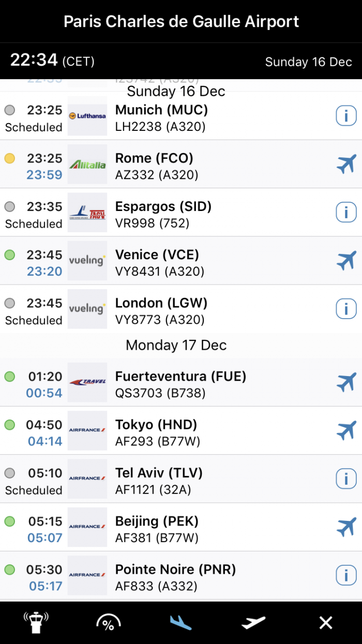
Task: Track the Venice VY8431 plane icon
Action: point(346,261)
